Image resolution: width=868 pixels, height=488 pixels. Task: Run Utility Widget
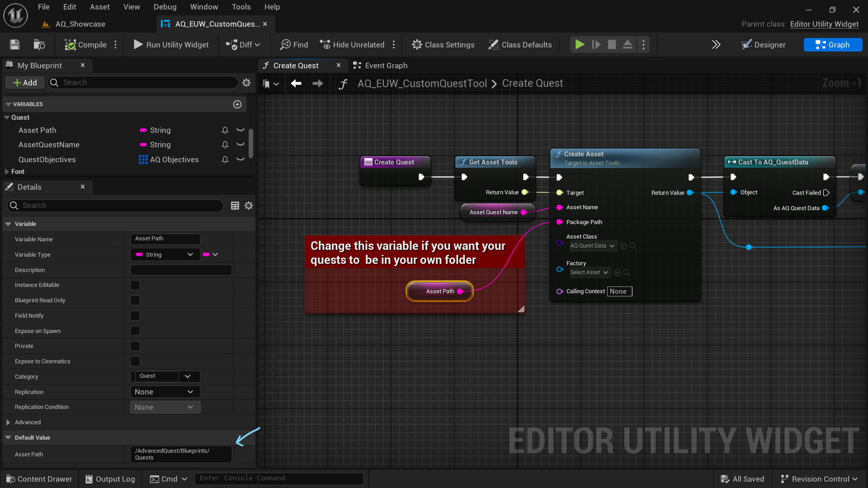[171, 45]
